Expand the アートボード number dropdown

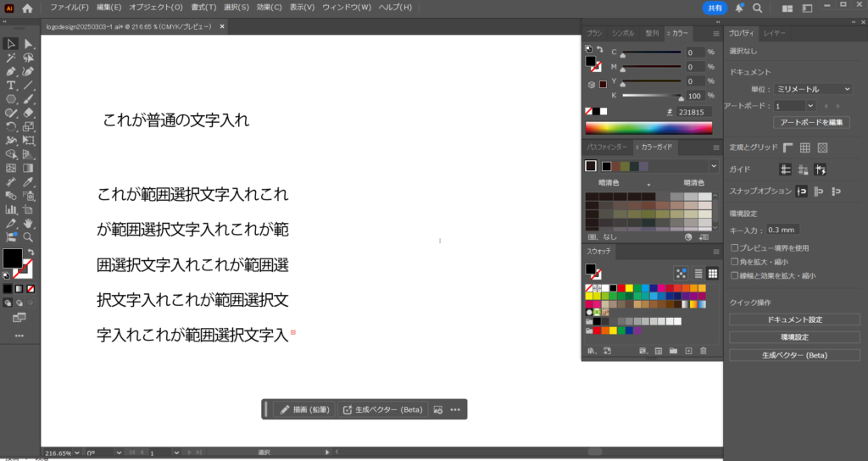(811, 106)
